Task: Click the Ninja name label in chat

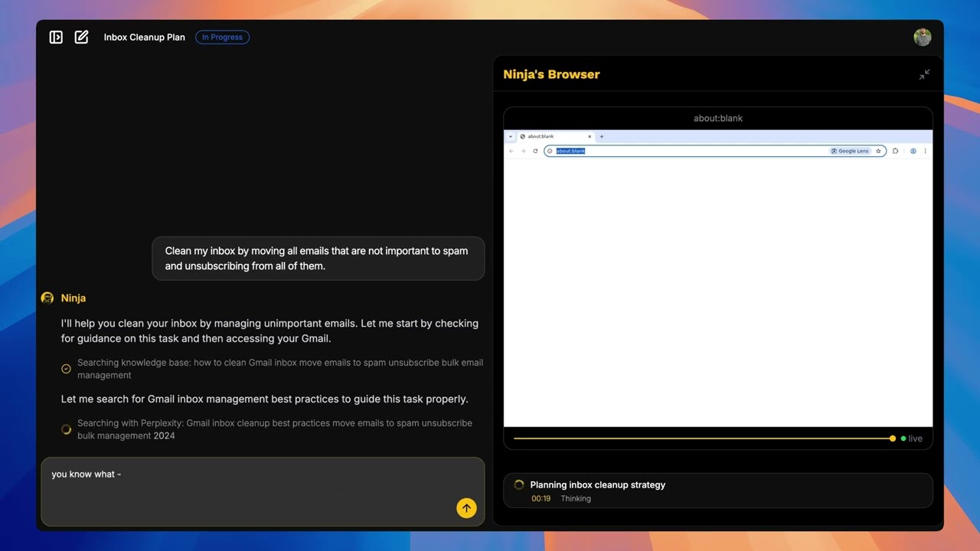Action: (73, 298)
